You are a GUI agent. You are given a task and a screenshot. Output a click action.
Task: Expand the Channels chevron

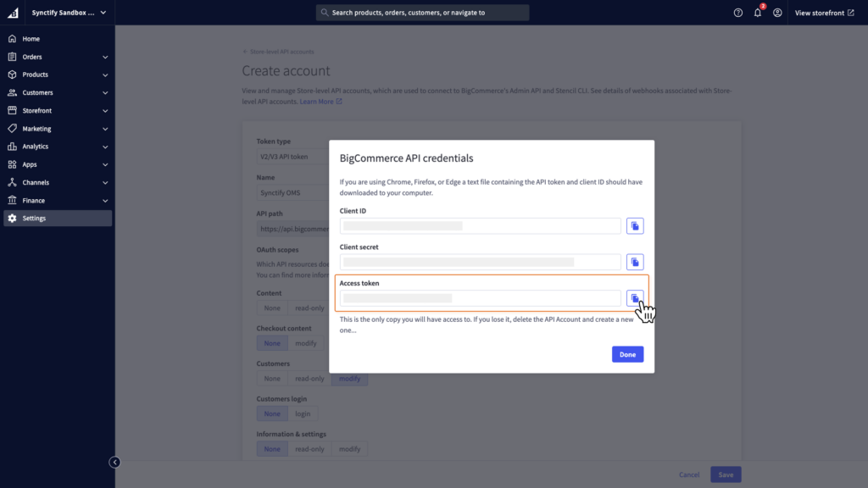pos(105,183)
